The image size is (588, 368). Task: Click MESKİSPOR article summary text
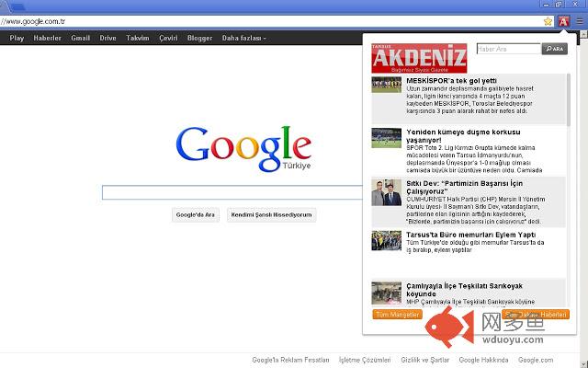(469, 100)
